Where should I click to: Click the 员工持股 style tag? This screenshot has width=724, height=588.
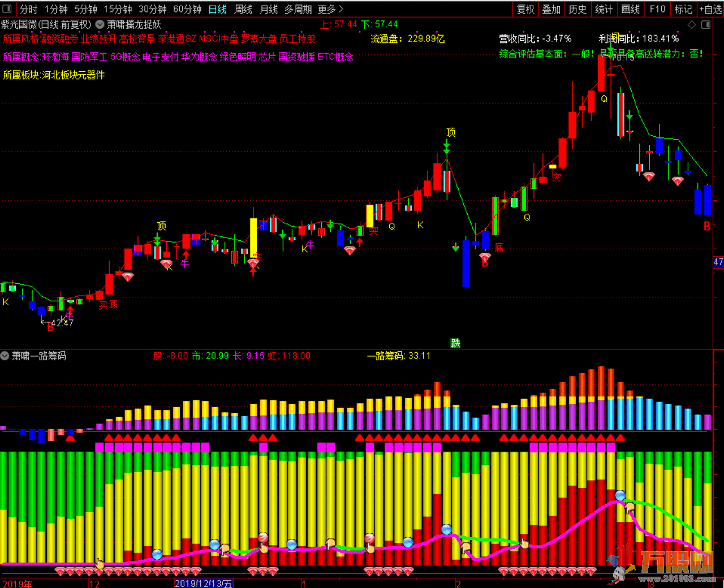coord(298,39)
